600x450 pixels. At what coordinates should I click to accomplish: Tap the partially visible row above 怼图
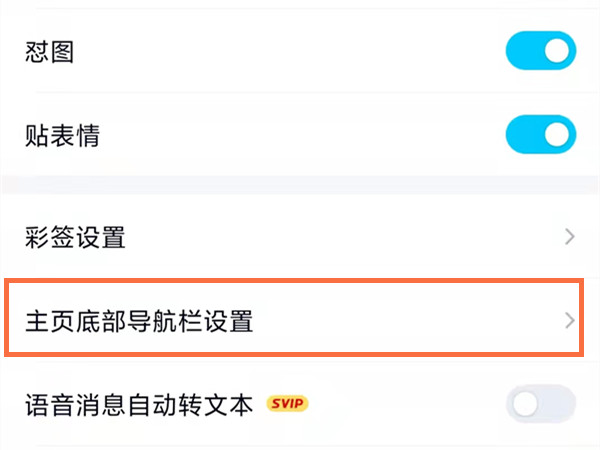pos(300,5)
